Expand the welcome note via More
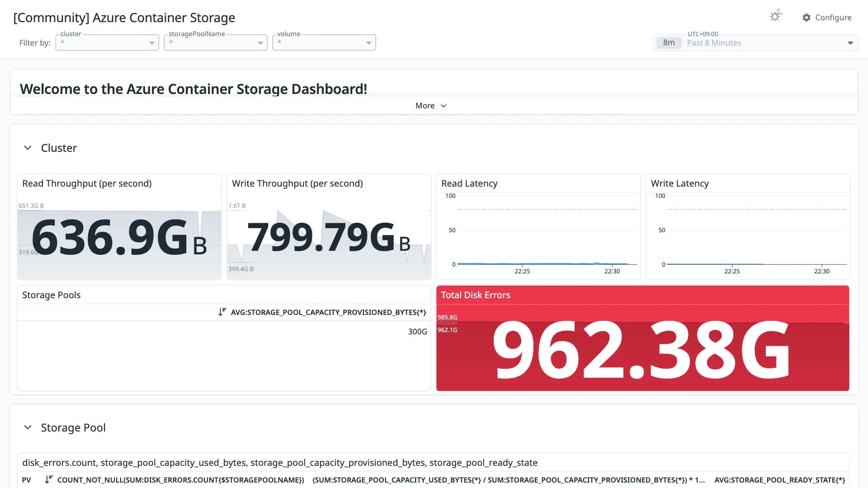This screenshot has width=868, height=488. [431, 106]
